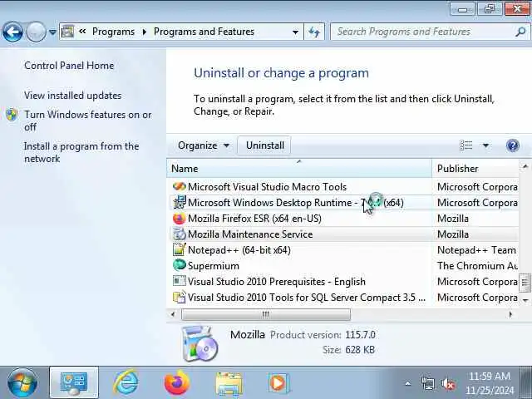Click Programs and Features breadcrumb
Viewport: 532px width, 399px height.
pos(204,32)
